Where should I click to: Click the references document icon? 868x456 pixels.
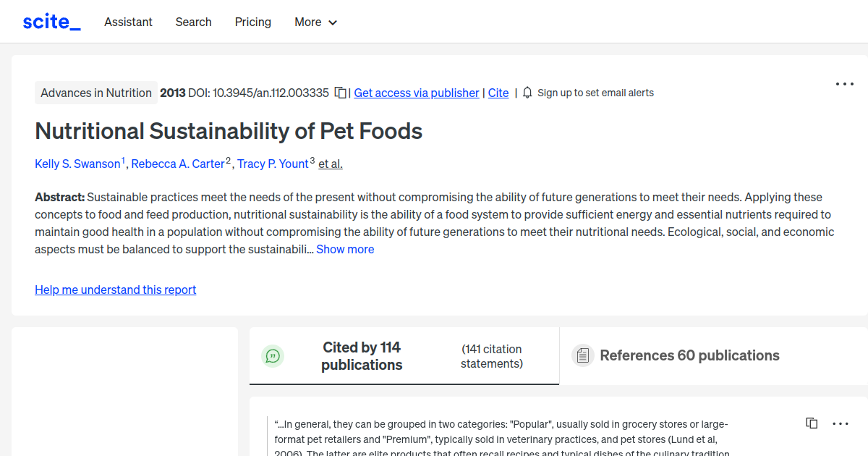click(x=582, y=355)
